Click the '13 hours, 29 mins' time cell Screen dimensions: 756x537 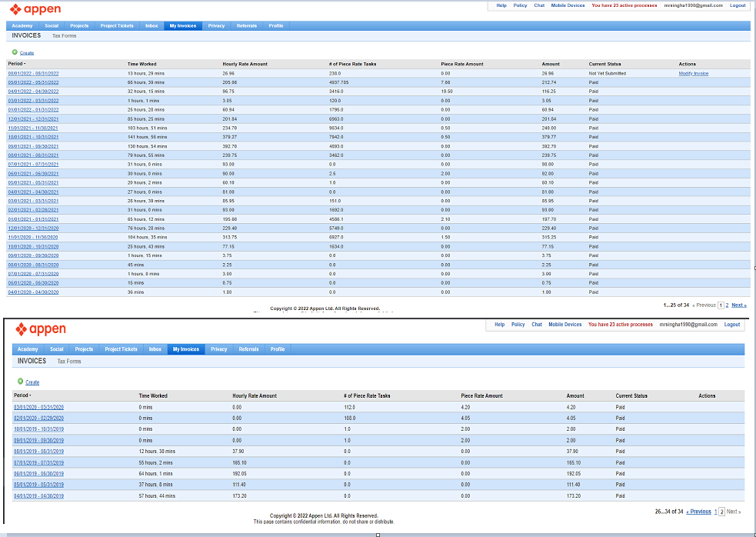point(145,73)
